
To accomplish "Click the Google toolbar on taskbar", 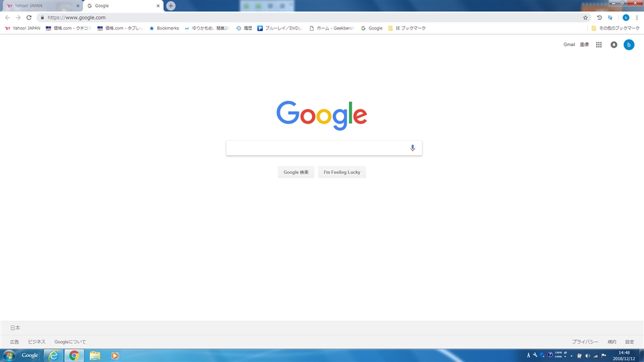I will [30, 356].
